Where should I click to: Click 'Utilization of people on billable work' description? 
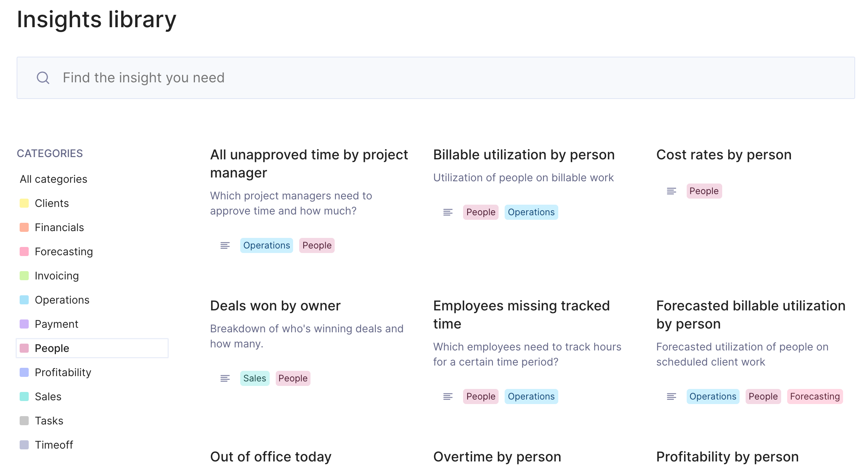[524, 177]
